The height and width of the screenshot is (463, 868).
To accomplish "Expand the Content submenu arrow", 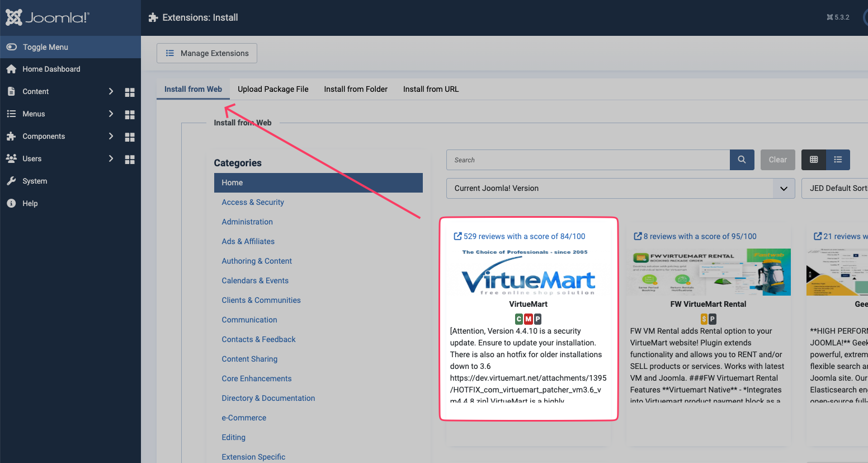I will click(111, 91).
